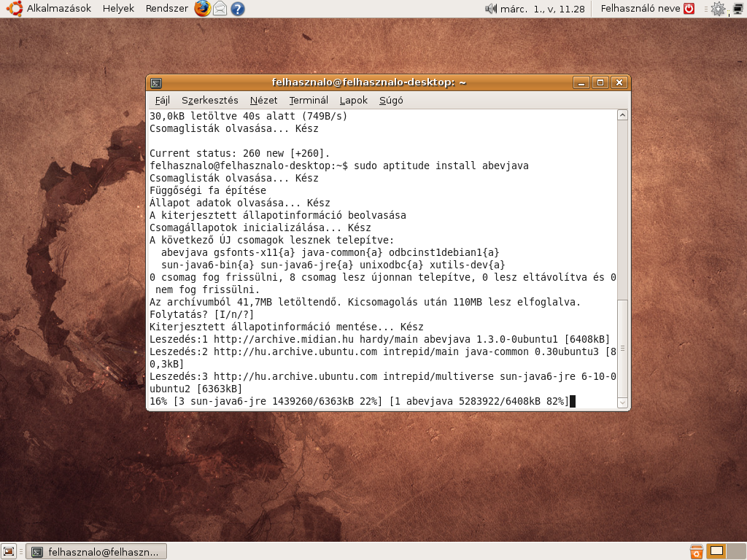This screenshot has height=560, width=747.
Task: Click the Ubuntu logo in the top panel
Action: click(15, 9)
